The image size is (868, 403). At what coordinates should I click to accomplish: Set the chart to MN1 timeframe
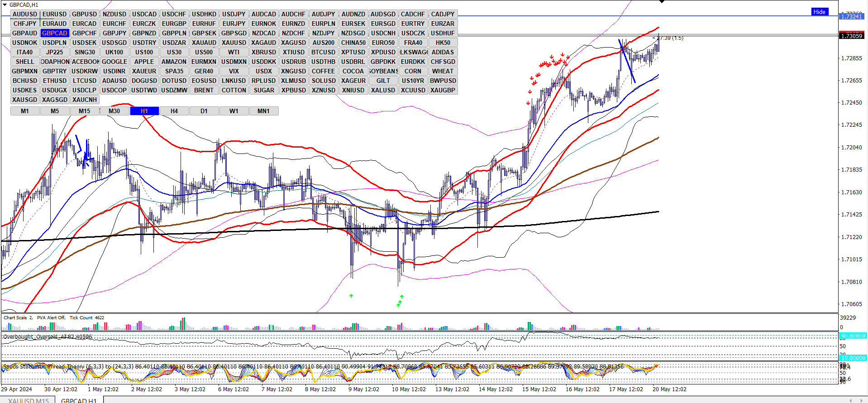(x=264, y=111)
